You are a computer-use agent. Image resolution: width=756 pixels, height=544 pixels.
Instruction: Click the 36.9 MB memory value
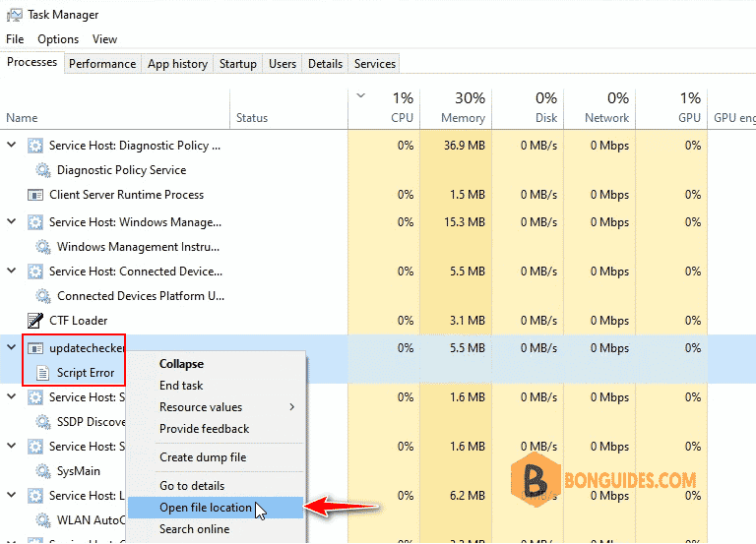(x=465, y=146)
